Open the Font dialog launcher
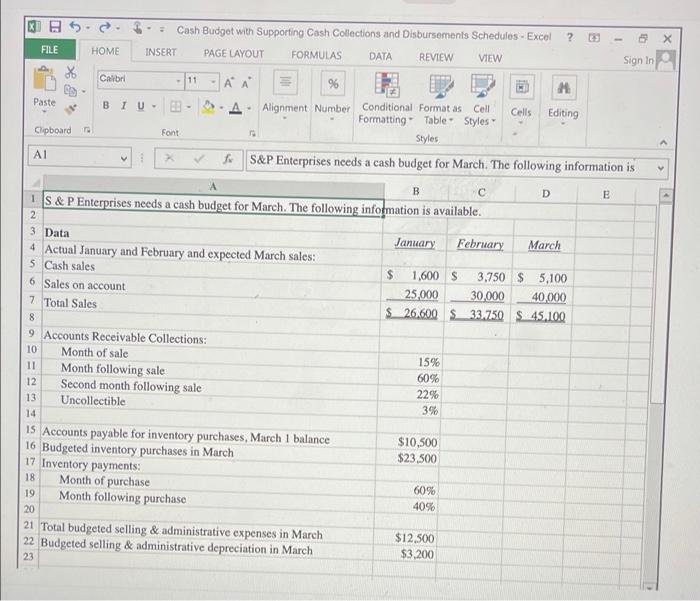 click(x=253, y=133)
